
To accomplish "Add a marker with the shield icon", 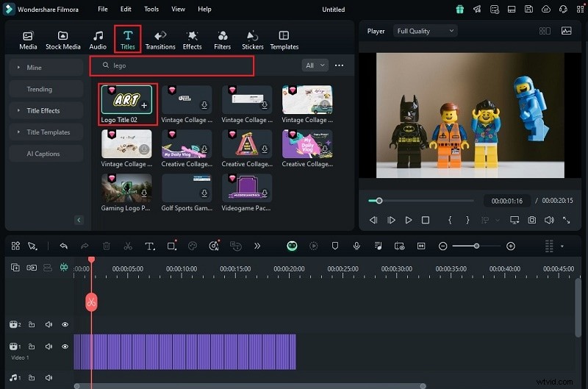I will 335,246.
